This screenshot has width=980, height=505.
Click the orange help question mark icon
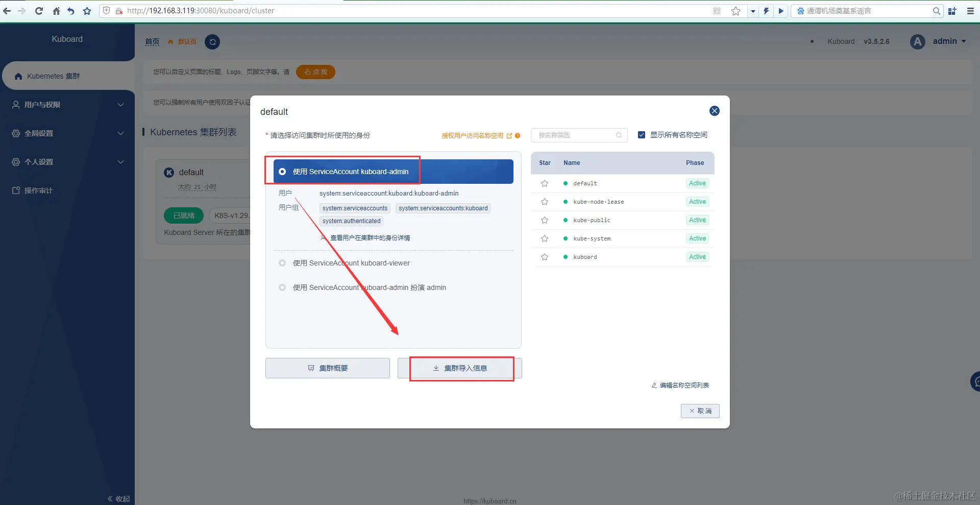click(x=518, y=135)
